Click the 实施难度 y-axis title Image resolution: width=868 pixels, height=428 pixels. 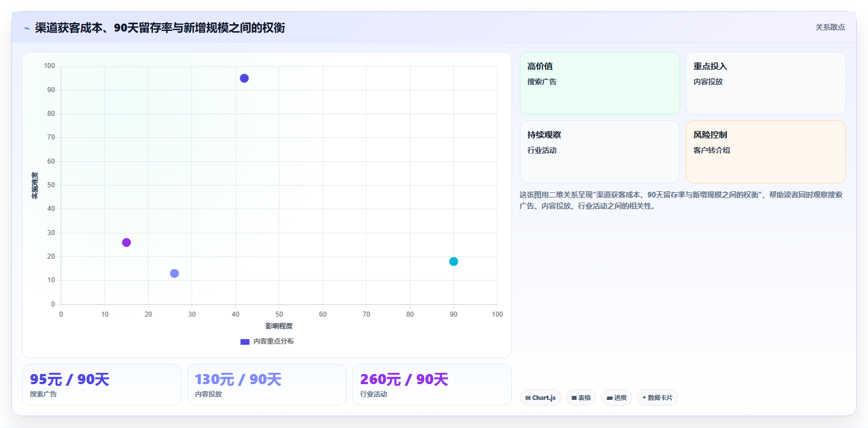(35, 186)
